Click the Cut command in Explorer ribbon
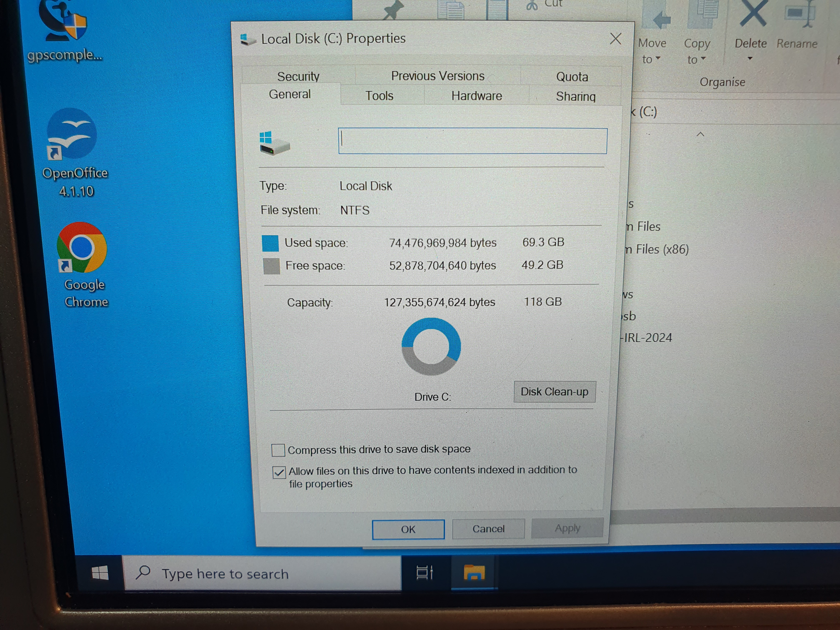 (x=545, y=4)
